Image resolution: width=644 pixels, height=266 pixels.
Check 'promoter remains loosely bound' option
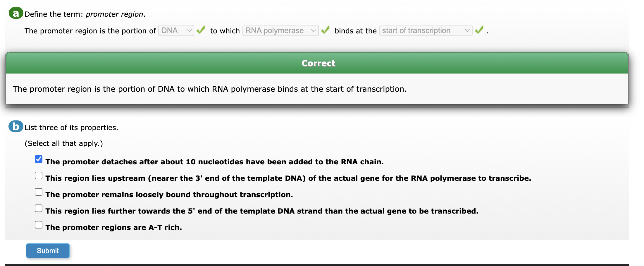point(39,192)
